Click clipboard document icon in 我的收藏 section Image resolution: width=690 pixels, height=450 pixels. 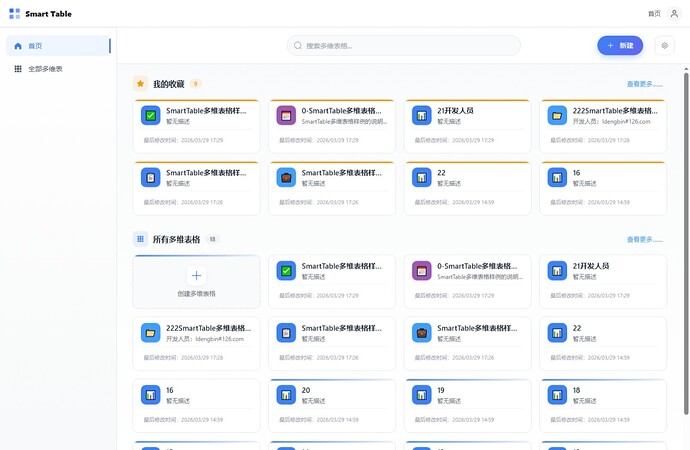click(150, 178)
